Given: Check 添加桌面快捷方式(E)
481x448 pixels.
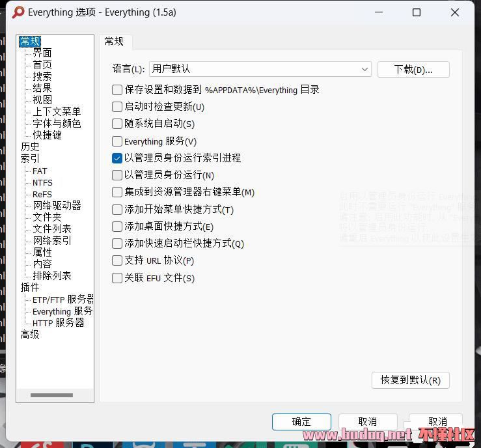Looking at the screenshot, I should [x=117, y=227].
